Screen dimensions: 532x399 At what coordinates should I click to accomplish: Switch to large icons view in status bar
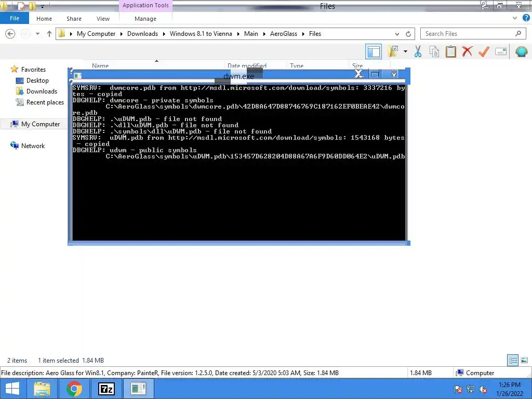coord(524,361)
